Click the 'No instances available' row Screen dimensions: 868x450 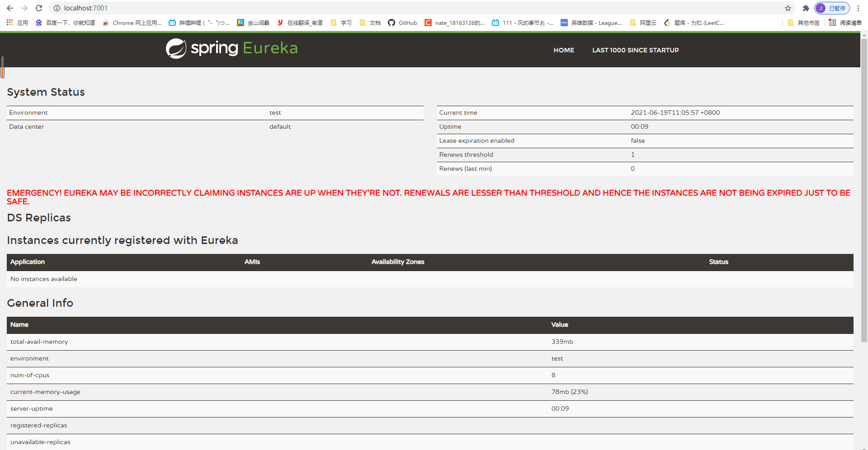click(x=430, y=279)
